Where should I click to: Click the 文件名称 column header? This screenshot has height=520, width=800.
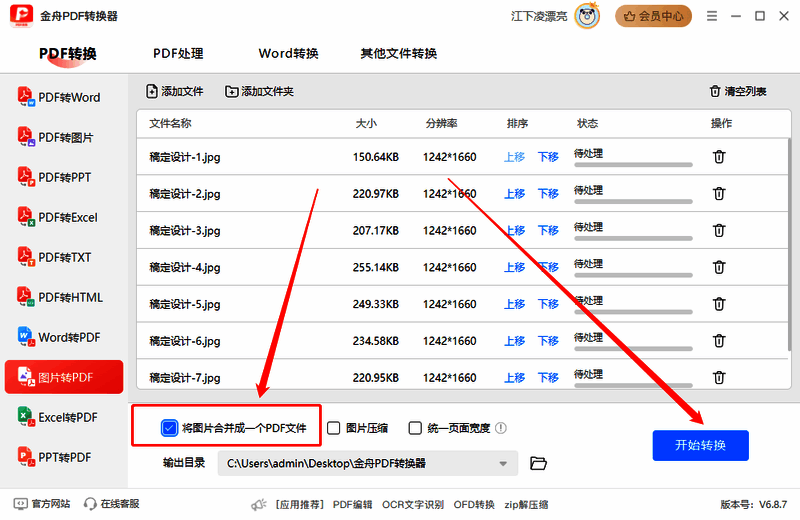170,123
